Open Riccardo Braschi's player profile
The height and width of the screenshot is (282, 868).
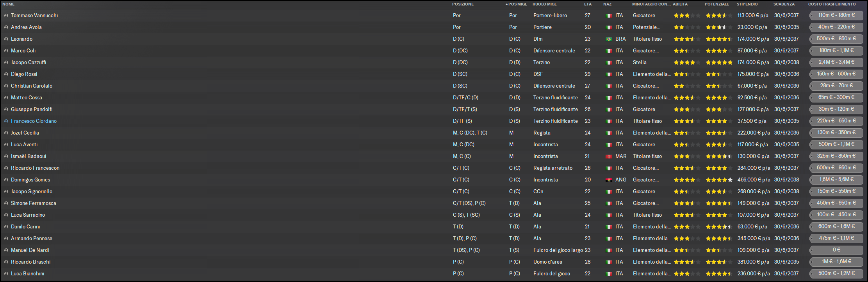click(x=30, y=262)
